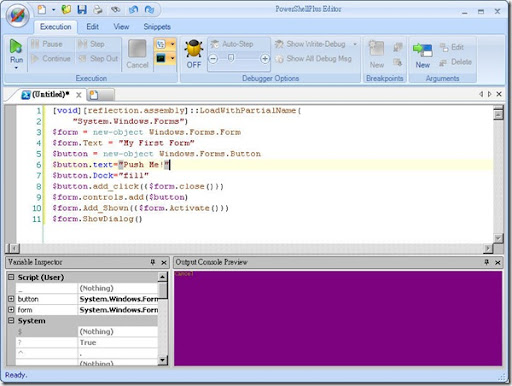Screen dimensions: 512x386
Task: Close the active document with tab-bar X
Action: 499,94
